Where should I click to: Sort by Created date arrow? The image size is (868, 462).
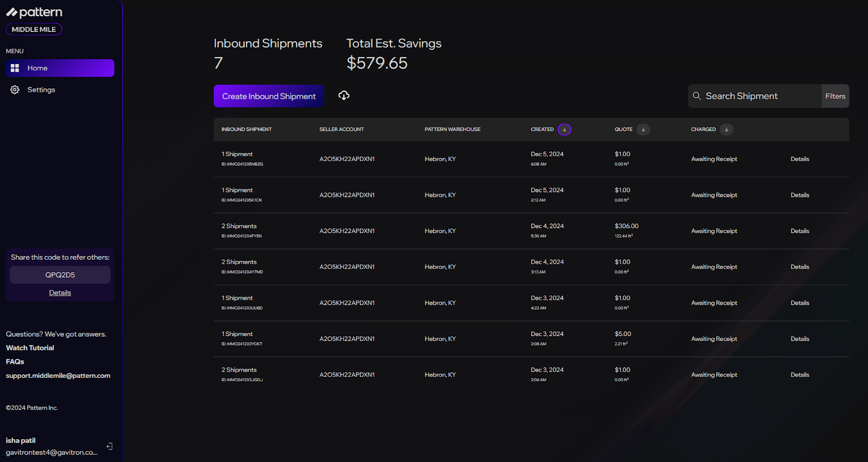[564, 130]
